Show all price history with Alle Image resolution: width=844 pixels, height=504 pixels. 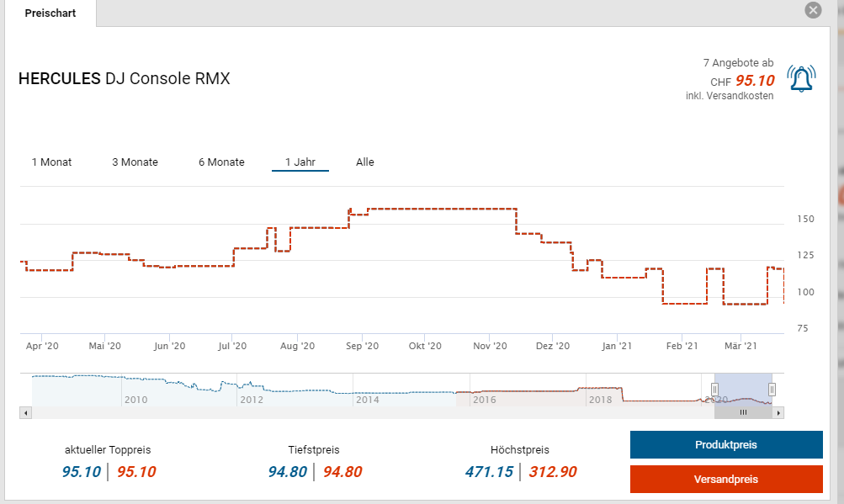(364, 162)
